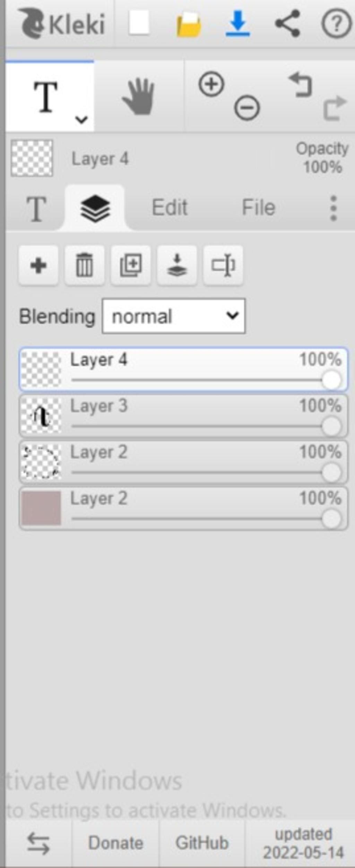This screenshot has width=355, height=868.
Task: Click the new image blank page icon
Action: click(x=139, y=23)
